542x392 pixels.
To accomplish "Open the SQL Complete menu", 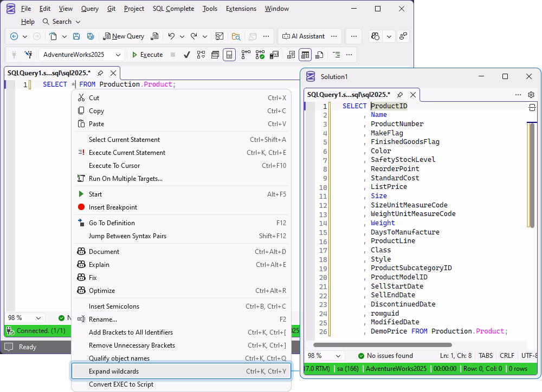I will pos(173,9).
